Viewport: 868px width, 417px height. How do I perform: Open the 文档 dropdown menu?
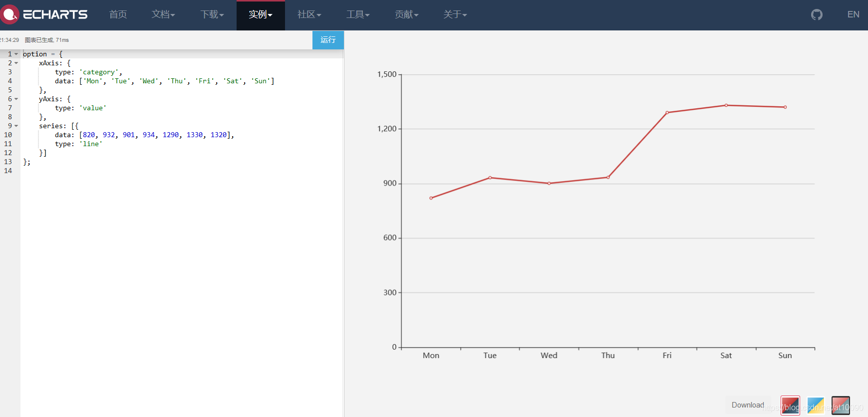tap(163, 14)
